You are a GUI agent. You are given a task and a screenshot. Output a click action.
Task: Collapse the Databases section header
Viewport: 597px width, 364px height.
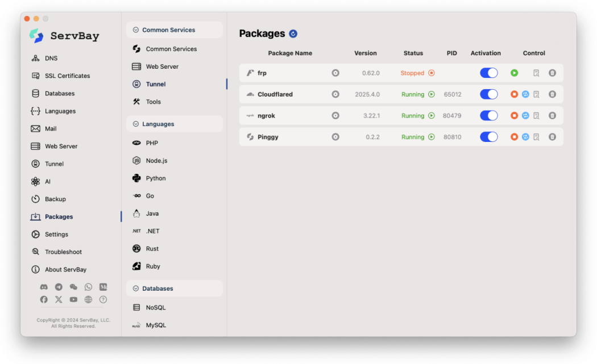coord(175,288)
